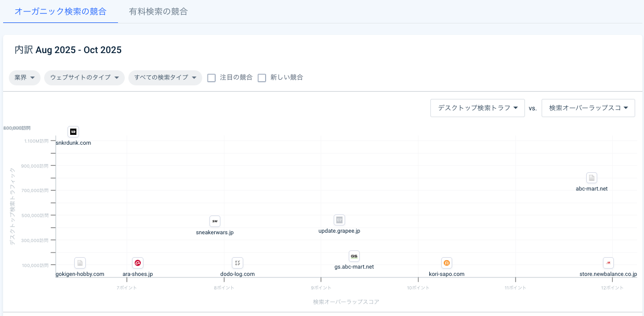Toggle the 新しい競合 checkbox
644x316 pixels.
(262, 78)
